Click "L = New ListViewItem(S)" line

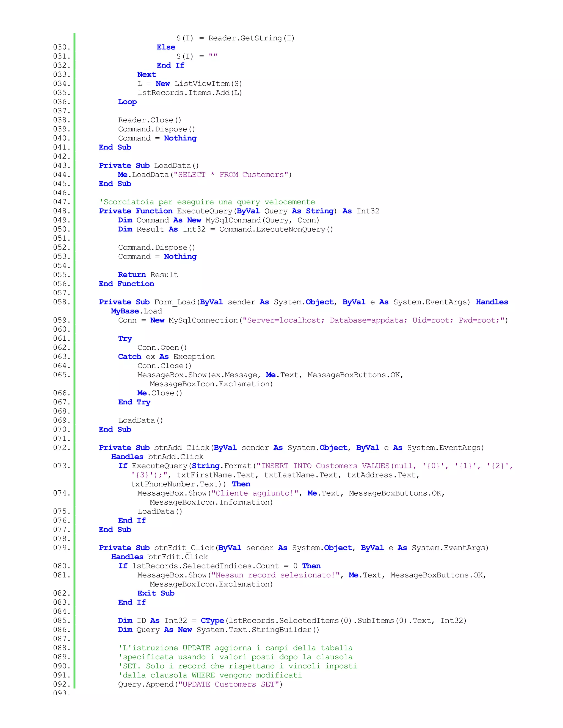(190, 84)
